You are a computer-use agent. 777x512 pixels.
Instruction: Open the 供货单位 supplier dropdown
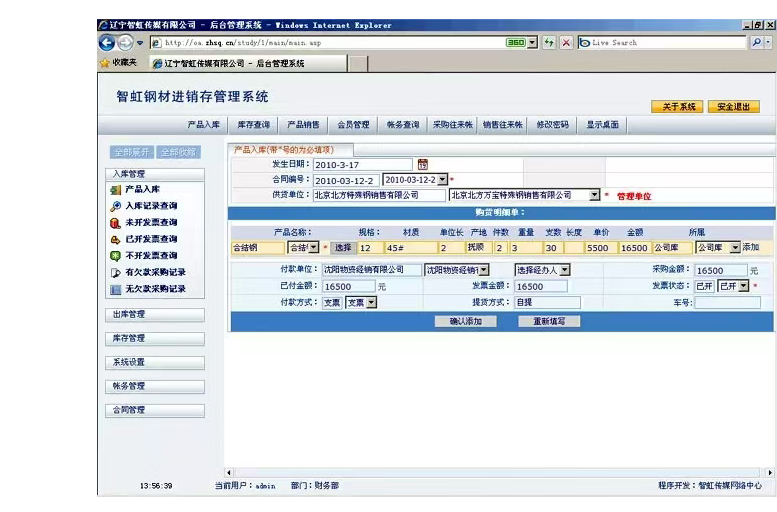point(594,196)
